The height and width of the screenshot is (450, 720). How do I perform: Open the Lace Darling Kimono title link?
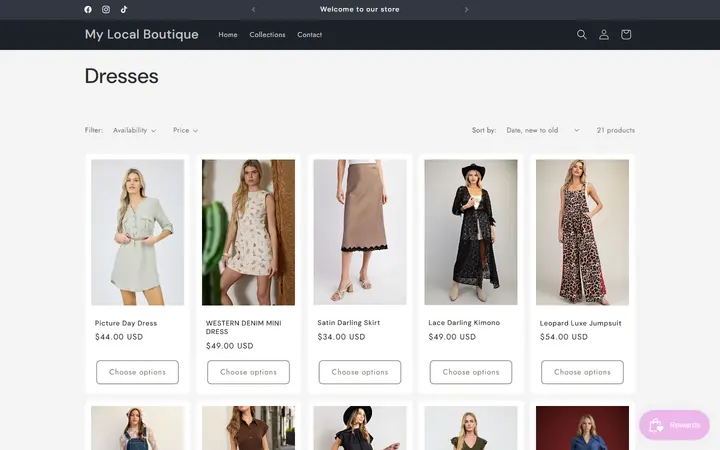click(x=464, y=323)
